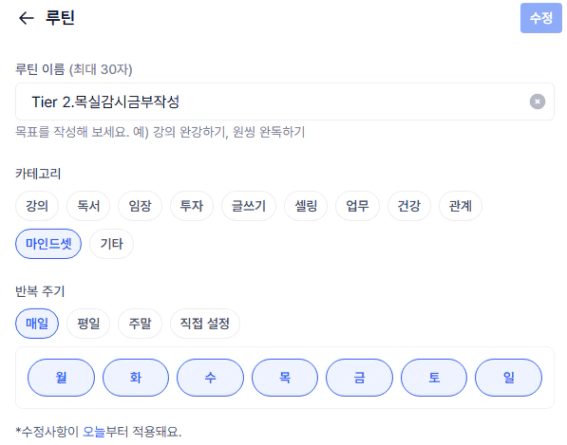Choose 직접 설정 repeat option
This screenshot has height=445, width=567.
pyautogui.click(x=205, y=323)
